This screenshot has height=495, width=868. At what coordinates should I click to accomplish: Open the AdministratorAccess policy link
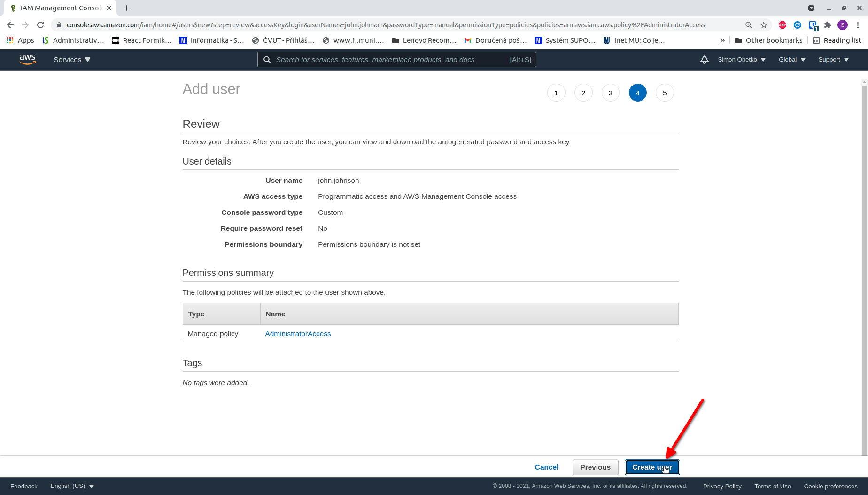[x=298, y=334]
